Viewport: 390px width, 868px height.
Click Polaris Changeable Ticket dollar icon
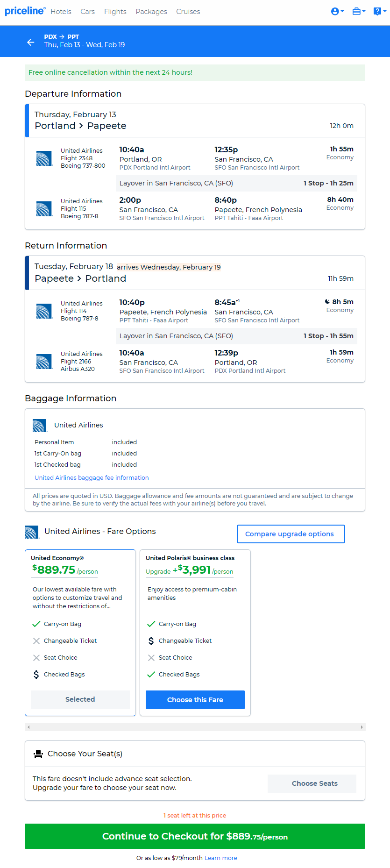coord(151,641)
